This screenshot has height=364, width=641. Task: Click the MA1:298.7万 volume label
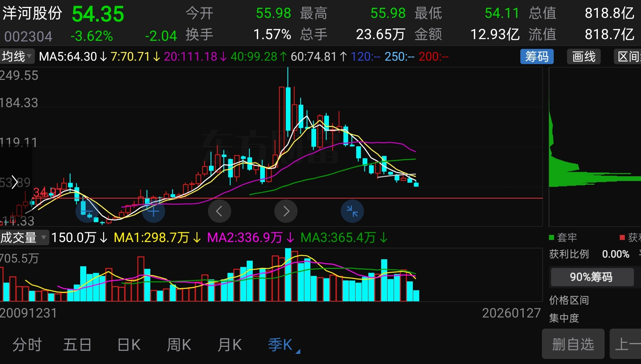point(157,238)
